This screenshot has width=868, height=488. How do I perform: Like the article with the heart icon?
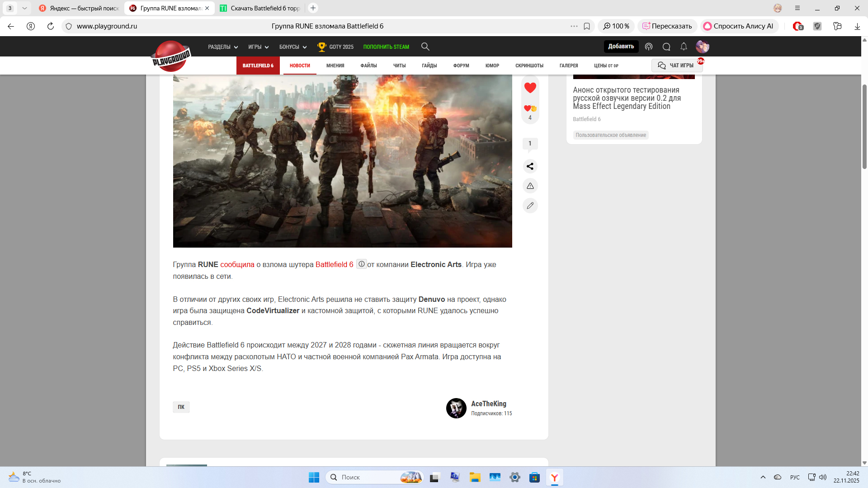pyautogui.click(x=530, y=88)
